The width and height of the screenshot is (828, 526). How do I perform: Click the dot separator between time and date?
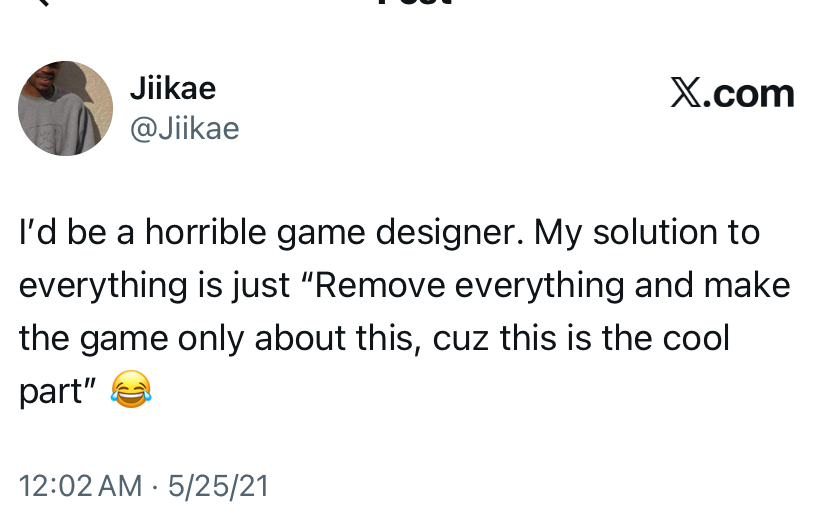tap(155, 486)
